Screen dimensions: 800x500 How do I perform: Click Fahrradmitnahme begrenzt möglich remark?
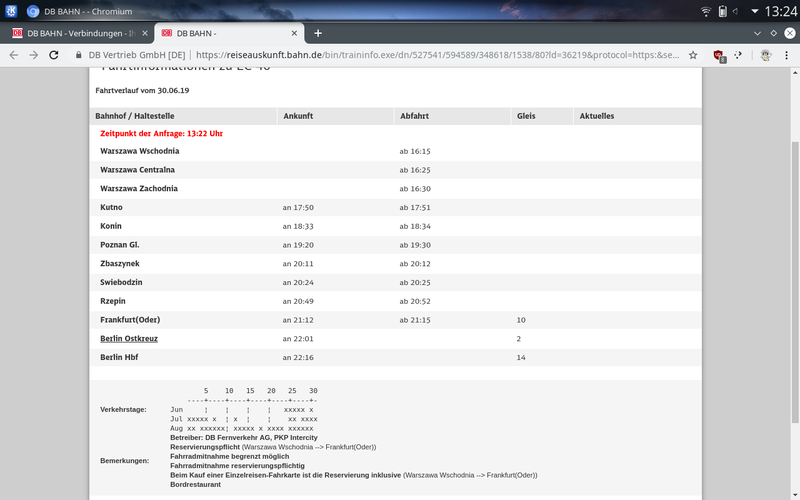(230, 457)
